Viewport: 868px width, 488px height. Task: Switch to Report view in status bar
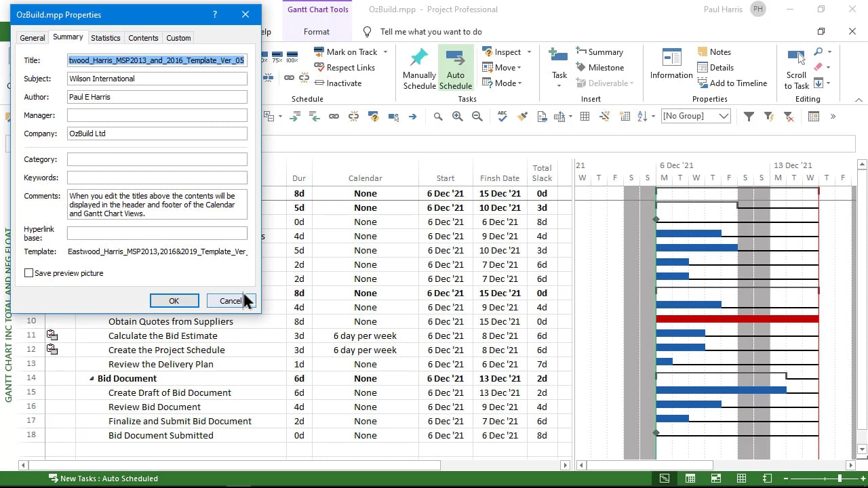[x=768, y=479]
